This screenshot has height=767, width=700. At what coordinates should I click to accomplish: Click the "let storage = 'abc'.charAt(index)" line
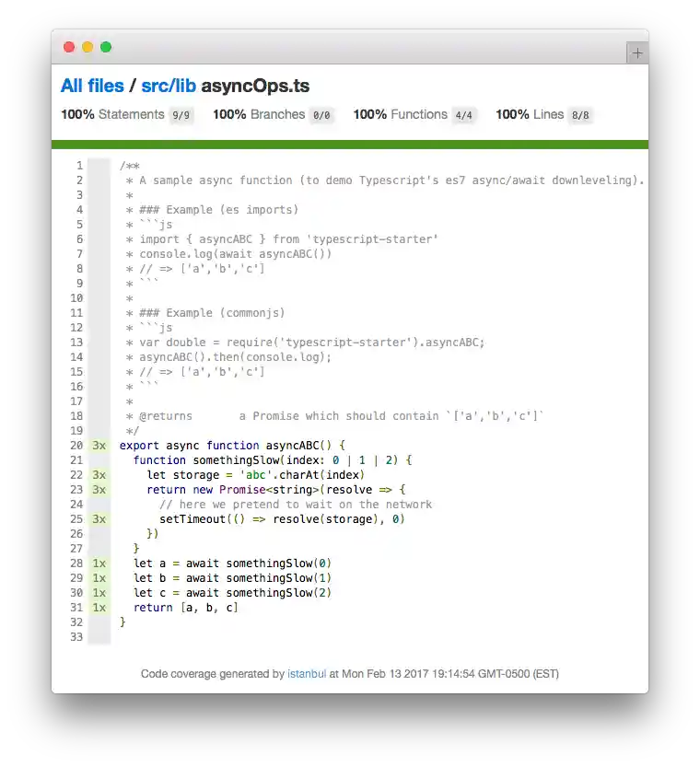(256, 475)
